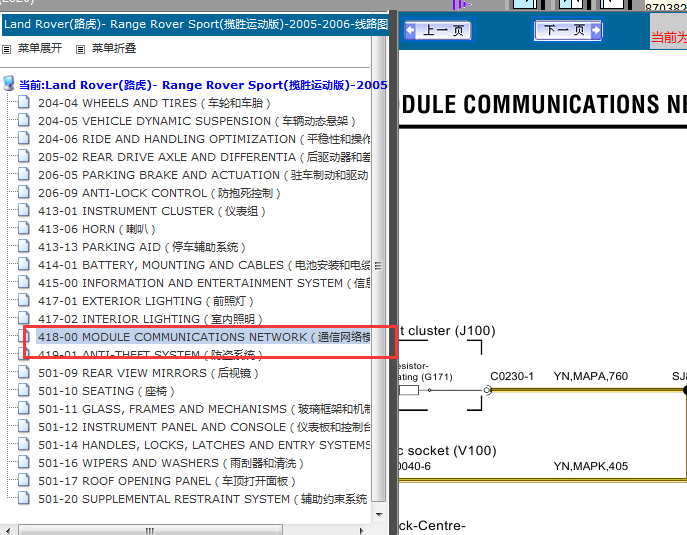Click 菜单折叠 to collapse menu
Viewport: 687px width, 535px height.
point(113,48)
